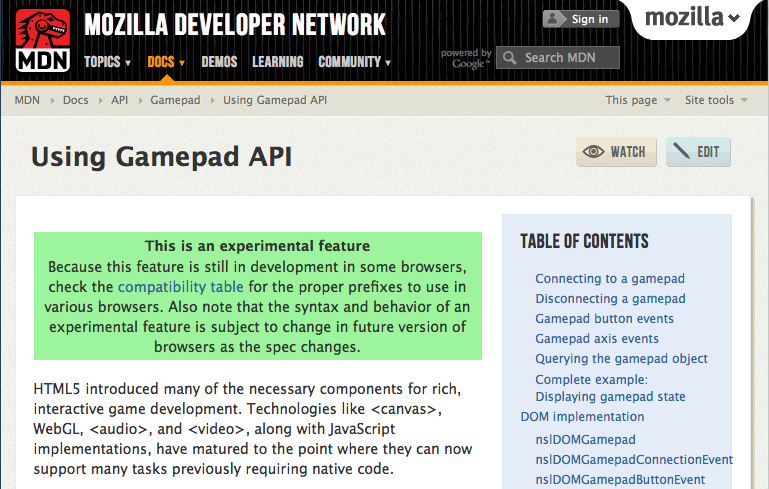Open the Topics dropdown menu

[x=107, y=62]
